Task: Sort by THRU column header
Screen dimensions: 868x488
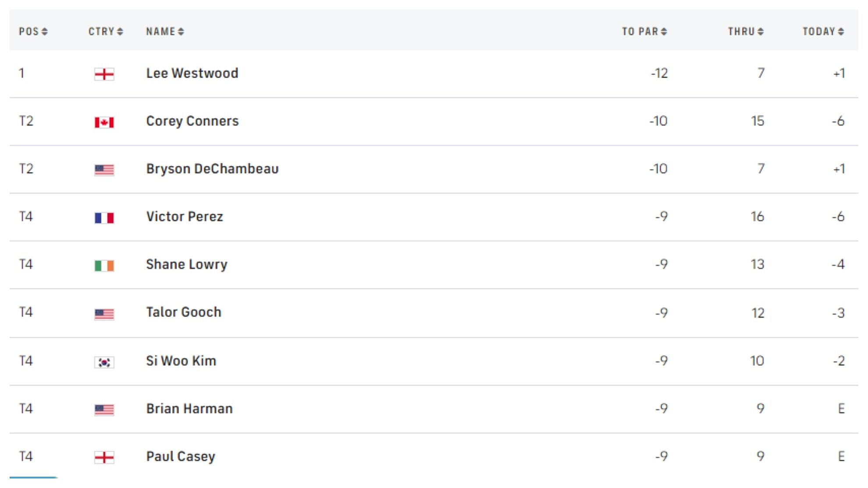Action: pyautogui.click(x=745, y=32)
